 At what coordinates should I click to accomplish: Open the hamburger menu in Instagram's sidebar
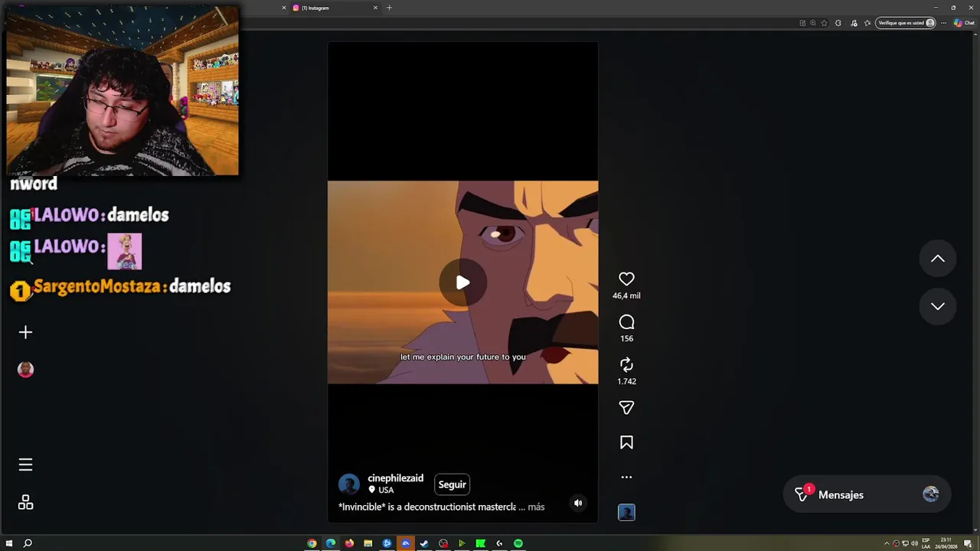(25, 465)
